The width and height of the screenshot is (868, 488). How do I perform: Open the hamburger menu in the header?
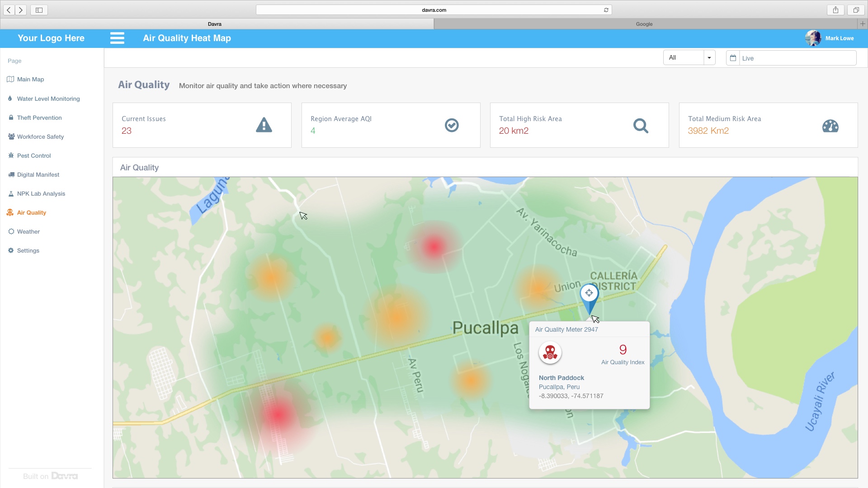[117, 38]
